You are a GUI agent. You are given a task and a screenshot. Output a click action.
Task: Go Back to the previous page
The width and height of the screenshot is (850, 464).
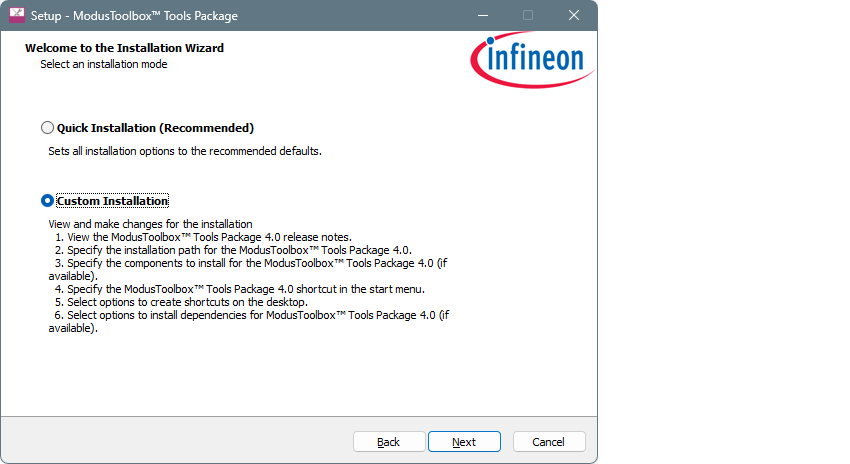389,442
